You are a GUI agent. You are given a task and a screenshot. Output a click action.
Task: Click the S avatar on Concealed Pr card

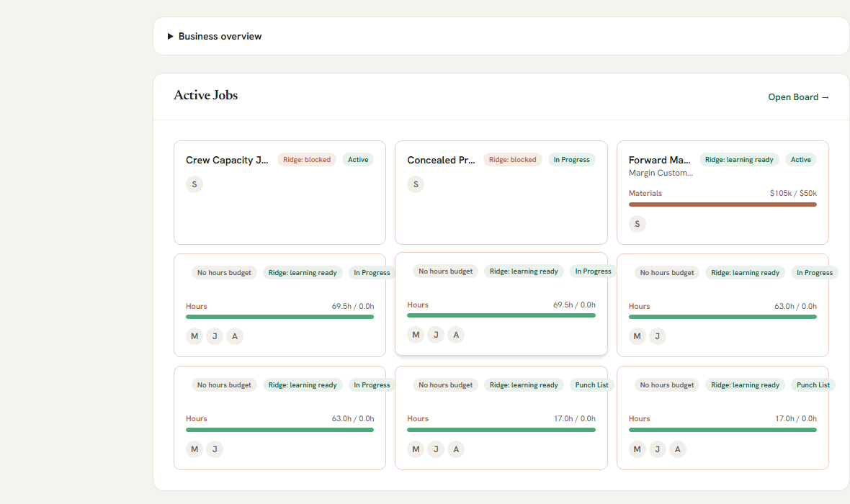(416, 184)
